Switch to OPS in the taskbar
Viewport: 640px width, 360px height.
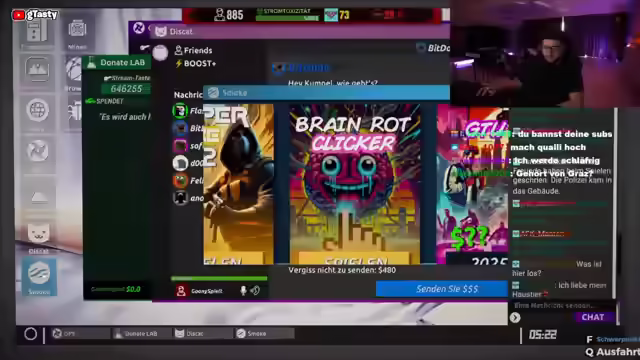click(x=81, y=333)
